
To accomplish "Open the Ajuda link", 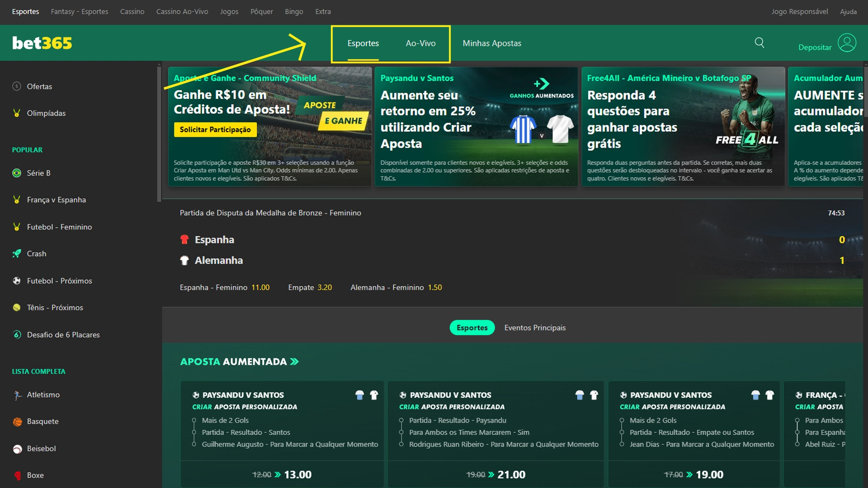I will pyautogui.click(x=848, y=12).
